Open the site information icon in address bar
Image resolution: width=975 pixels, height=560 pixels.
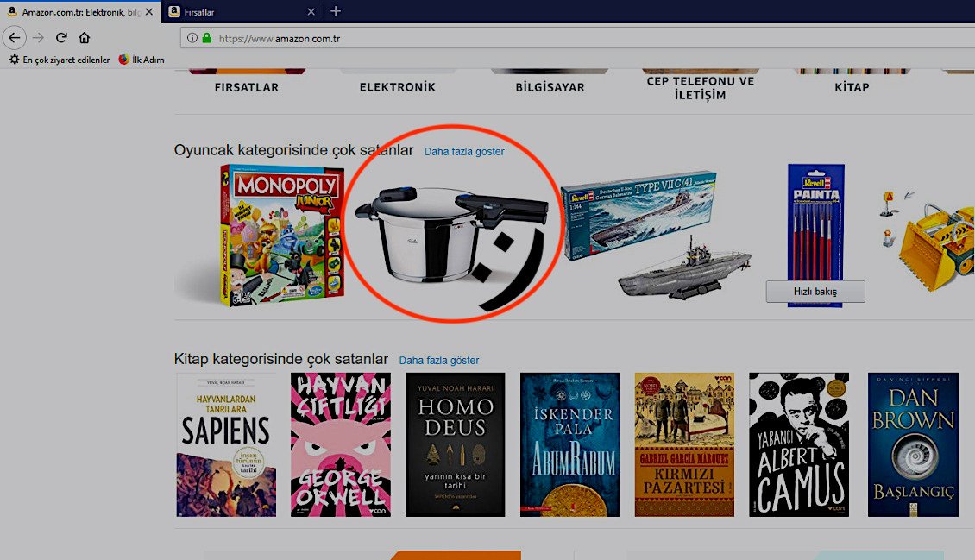pyautogui.click(x=192, y=38)
